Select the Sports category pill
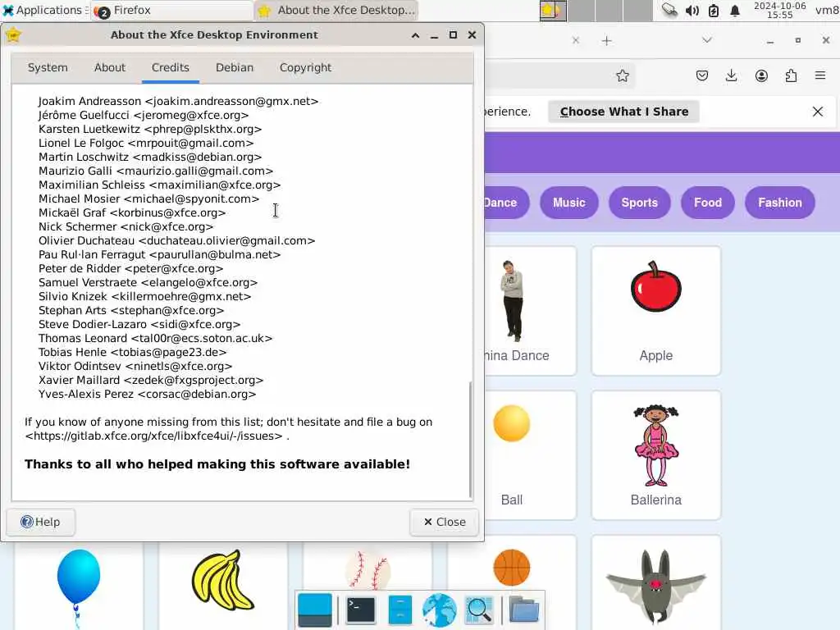Screen dimensions: 840x630 click(x=640, y=203)
